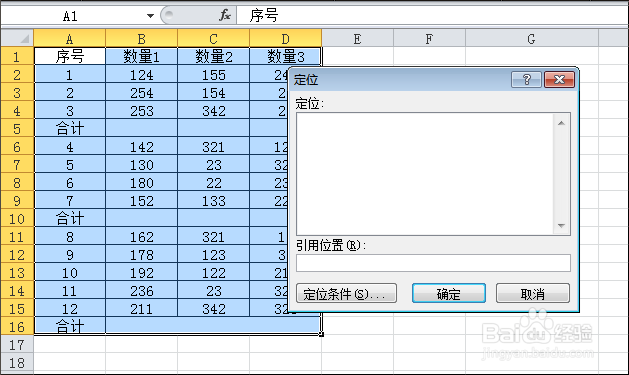Select column F header
629x375 pixels.
coord(429,39)
